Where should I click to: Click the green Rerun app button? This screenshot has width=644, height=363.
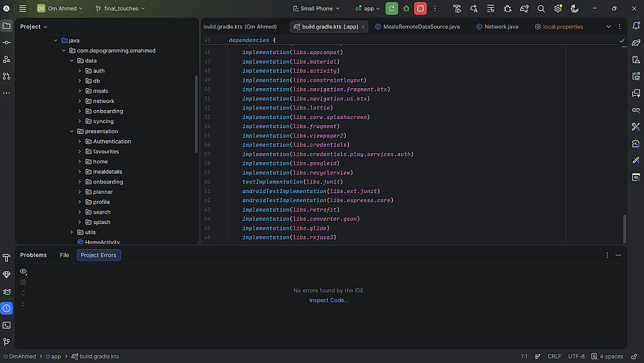click(392, 8)
